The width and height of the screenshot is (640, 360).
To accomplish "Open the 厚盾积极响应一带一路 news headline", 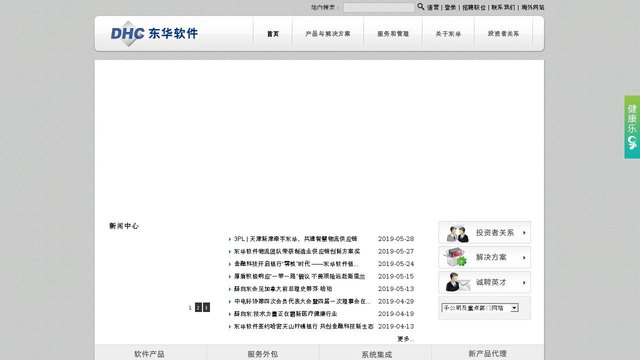I will pos(300,276).
